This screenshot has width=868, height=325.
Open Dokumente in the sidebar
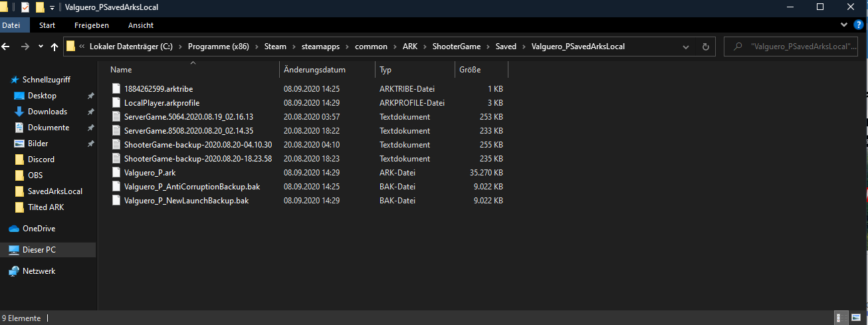[x=49, y=128]
